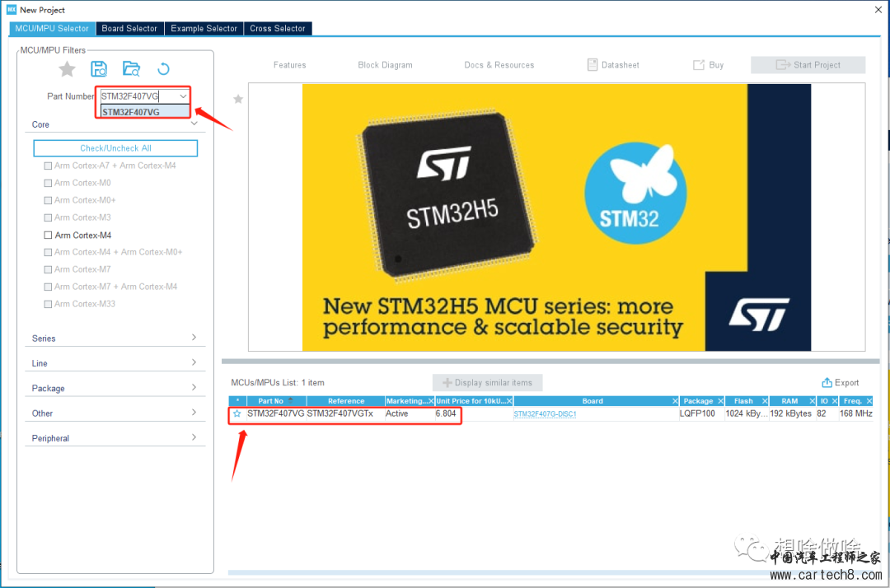890x588 pixels.
Task: Click into the Part Number input field
Action: pyautogui.click(x=138, y=96)
